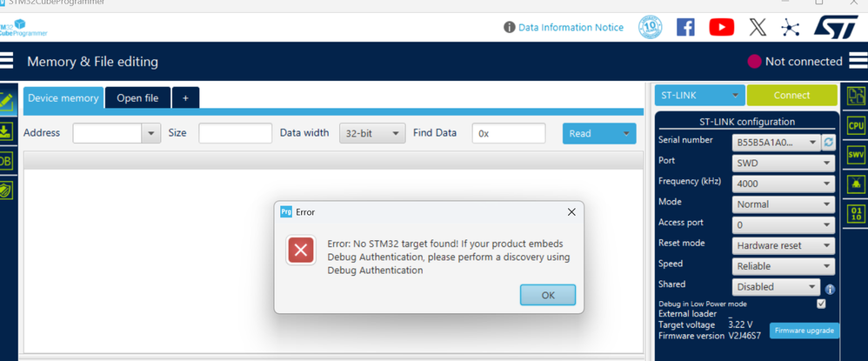This screenshot has height=361, width=868.
Task: Click OK in the Error dialog
Action: point(548,295)
